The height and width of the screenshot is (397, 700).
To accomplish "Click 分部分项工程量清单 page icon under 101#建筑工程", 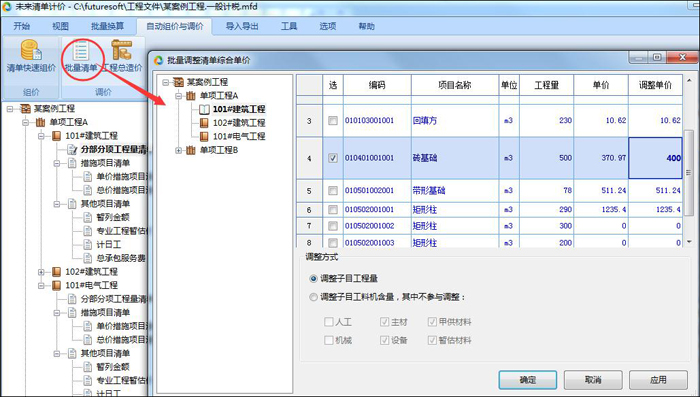I will 72,149.
